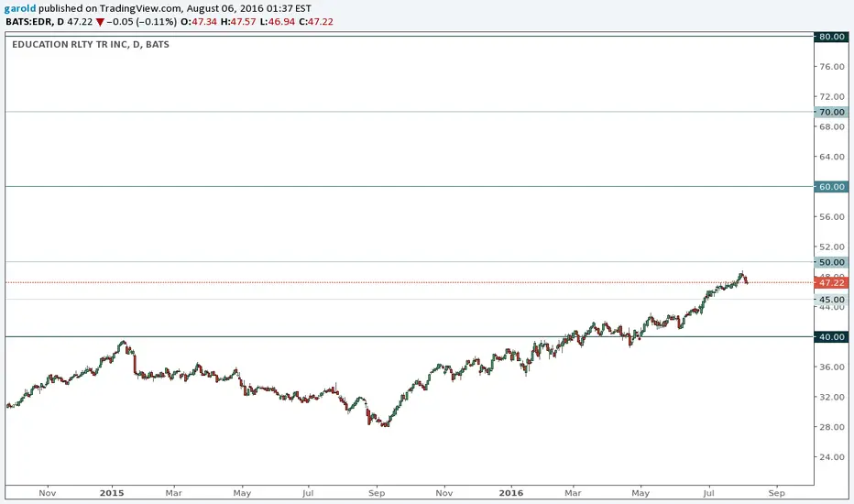Click the 64.00 price axis value
The image size is (854, 504).
tap(832, 157)
